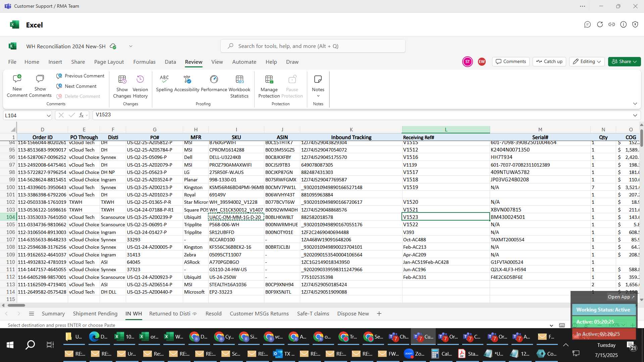The width and height of the screenshot is (644, 362).
Task: Click the info icon in header
Action: tap(623, 24)
